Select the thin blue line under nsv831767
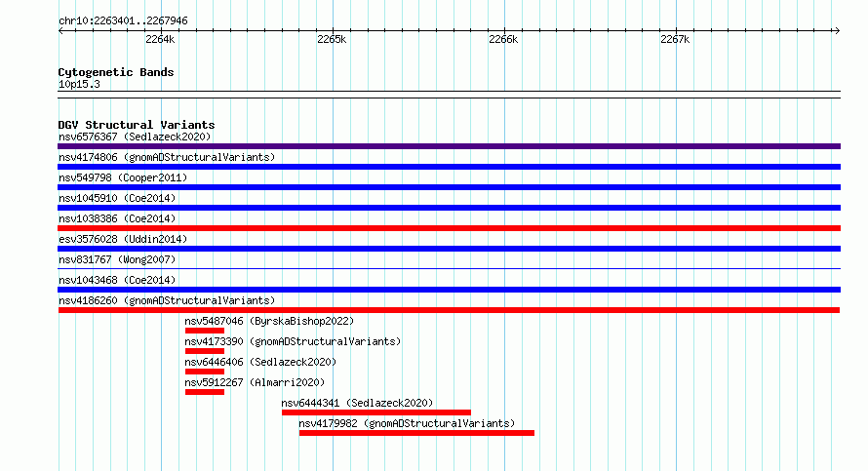Image resolution: width=868 pixels, height=471 pixels. [x=449, y=269]
